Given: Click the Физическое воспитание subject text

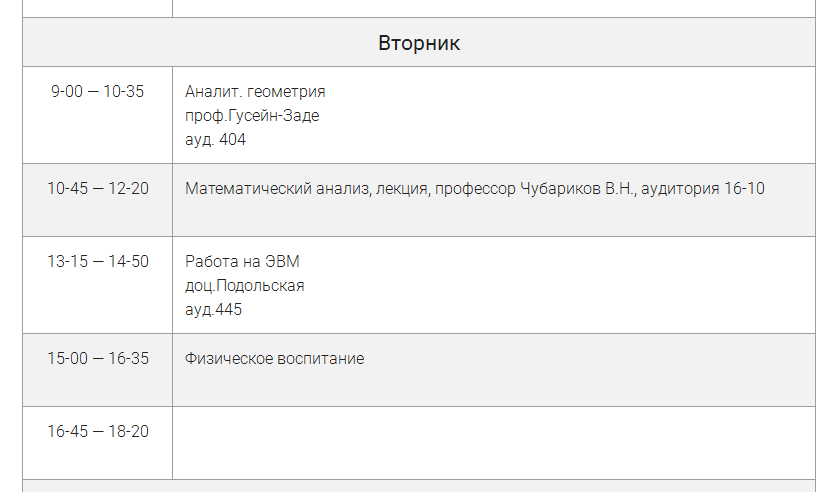Looking at the screenshot, I should click(x=274, y=358).
